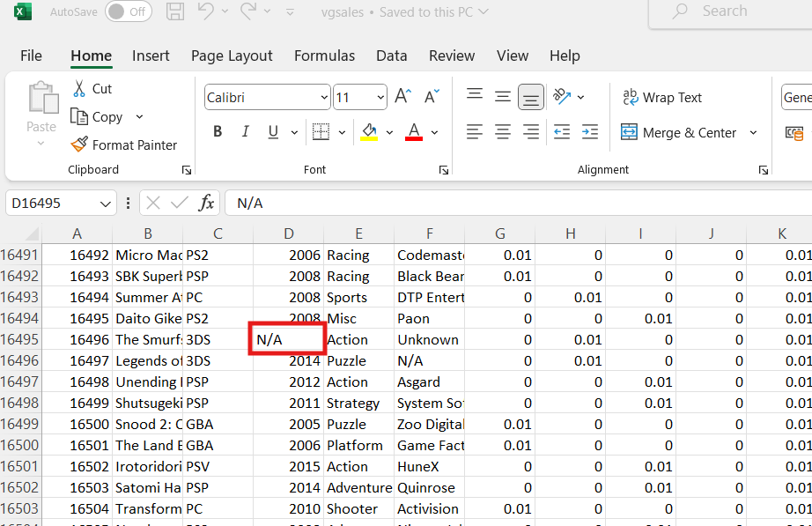The width and height of the screenshot is (812, 526).
Task: Click the Insert Function fx icon
Action: [x=206, y=204]
